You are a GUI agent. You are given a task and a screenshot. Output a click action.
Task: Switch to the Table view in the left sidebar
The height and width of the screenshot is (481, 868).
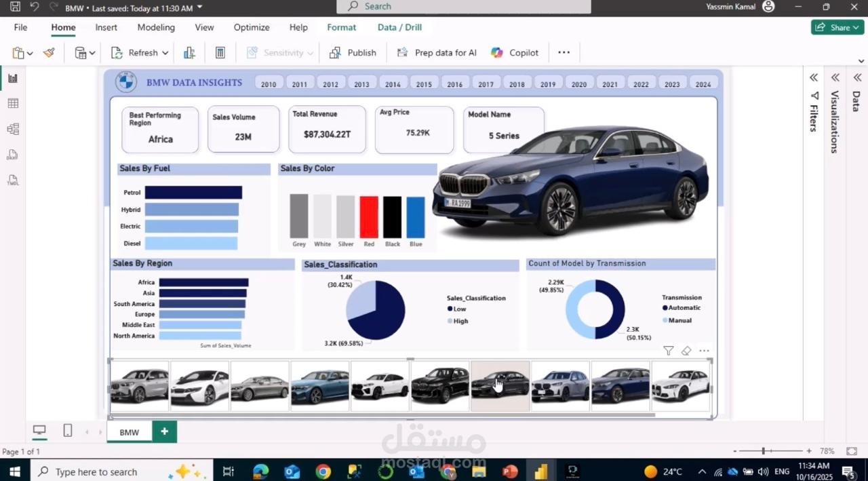12,103
